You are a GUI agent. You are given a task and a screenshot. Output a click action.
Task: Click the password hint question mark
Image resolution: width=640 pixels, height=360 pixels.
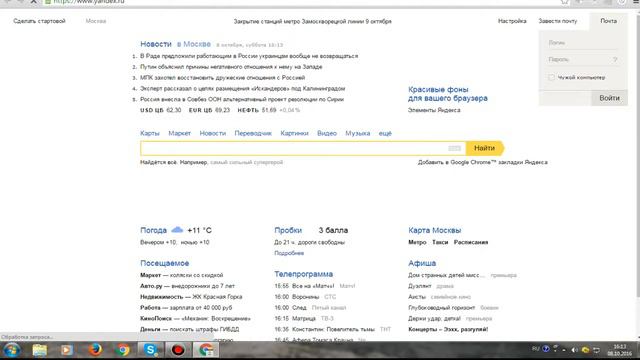615,60
